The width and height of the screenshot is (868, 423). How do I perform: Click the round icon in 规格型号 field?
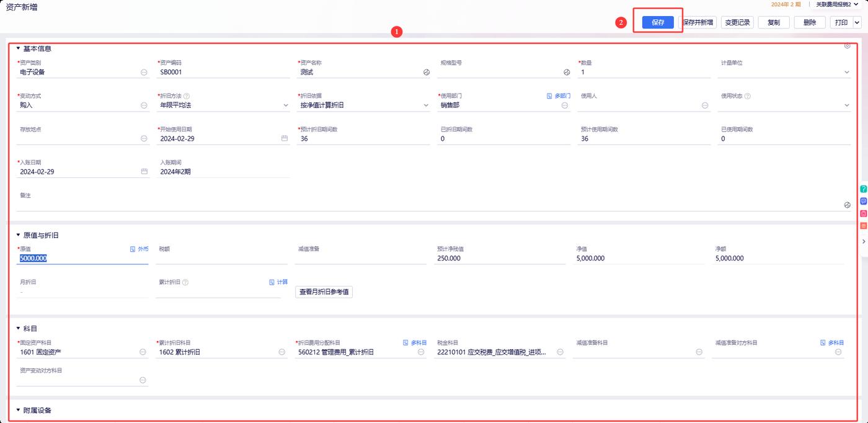point(566,72)
